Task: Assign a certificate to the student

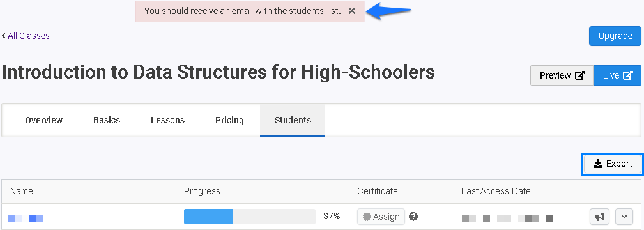Action: [381, 217]
